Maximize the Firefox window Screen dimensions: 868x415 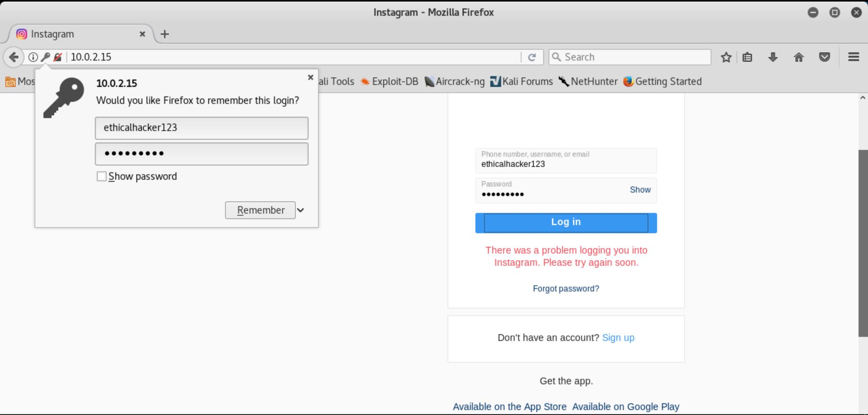pos(835,12)
